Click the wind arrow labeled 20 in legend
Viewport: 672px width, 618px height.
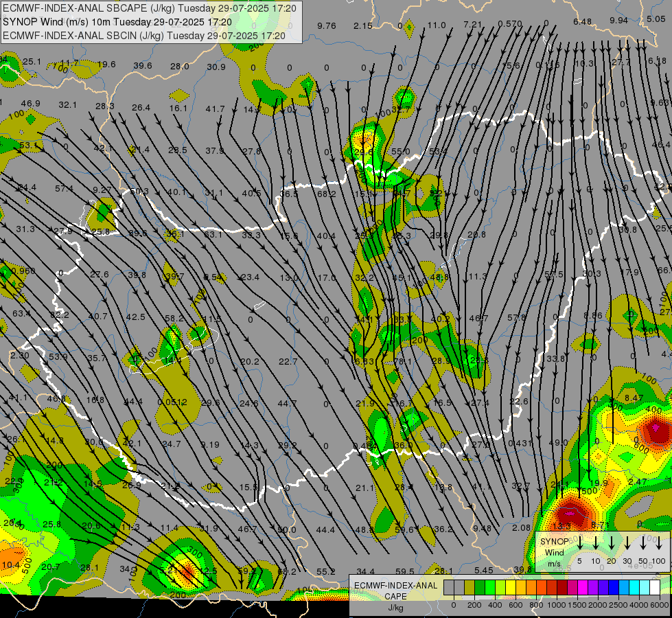611,543
